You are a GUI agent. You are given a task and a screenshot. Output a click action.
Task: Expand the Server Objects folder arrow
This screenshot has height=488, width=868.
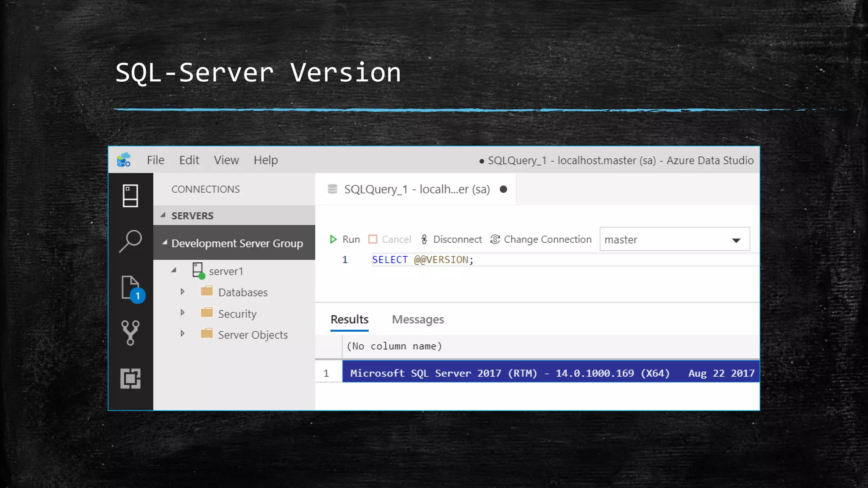tap(182, 334)
